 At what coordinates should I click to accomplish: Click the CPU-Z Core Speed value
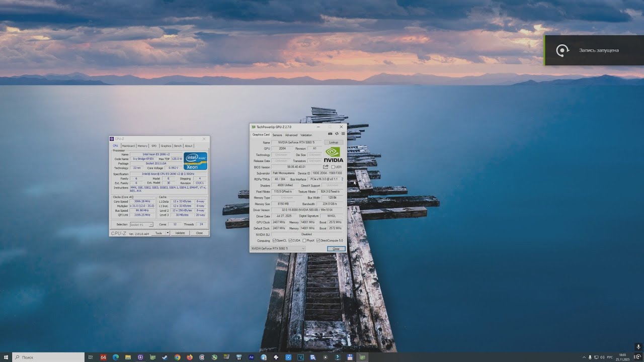(142, 201)
